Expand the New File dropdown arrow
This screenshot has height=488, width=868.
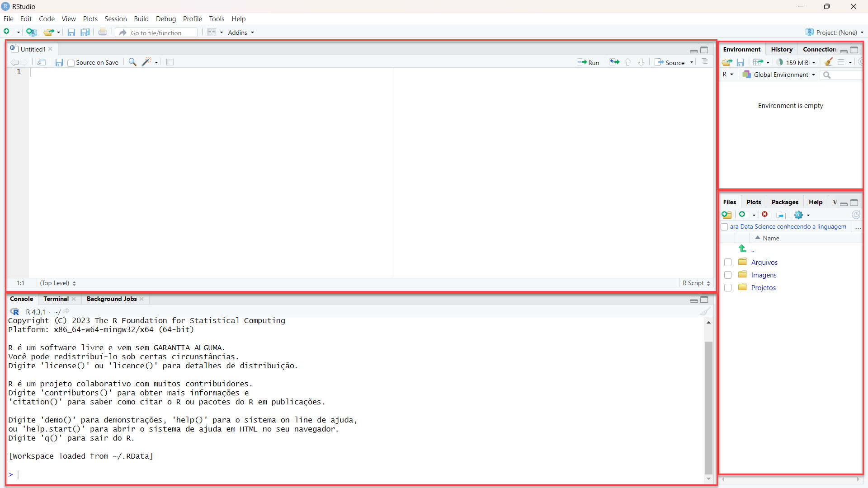click(19, 33)
